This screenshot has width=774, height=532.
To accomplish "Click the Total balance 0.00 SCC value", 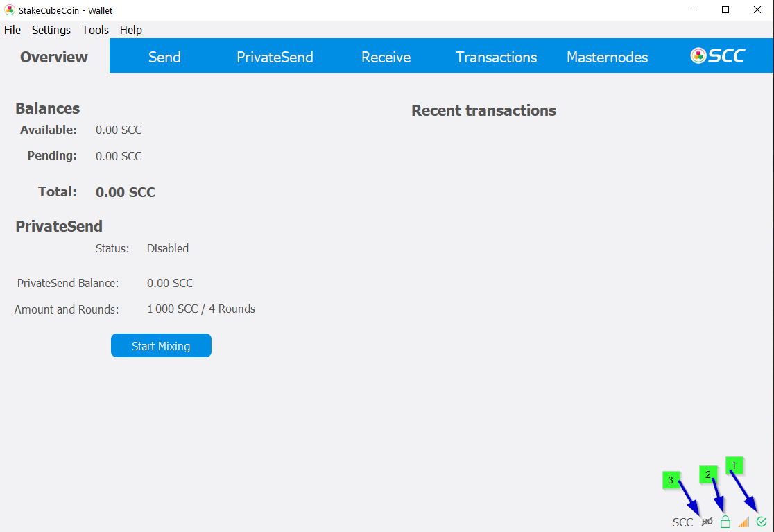I will pyautogui.click(x=126, y=192).
